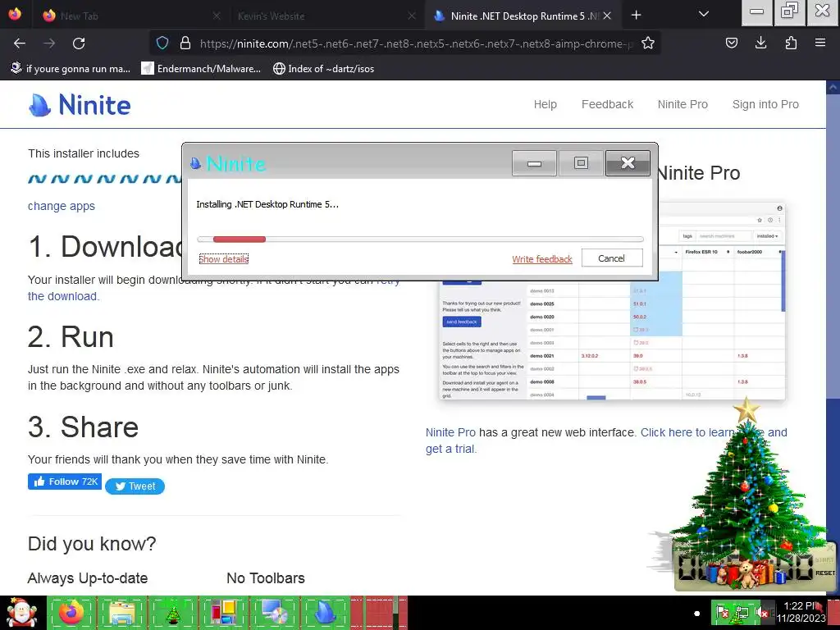Image resolution: width=840 pixels, height=630 pixels.
Task: Click the download link
Action: pos(62,296)
